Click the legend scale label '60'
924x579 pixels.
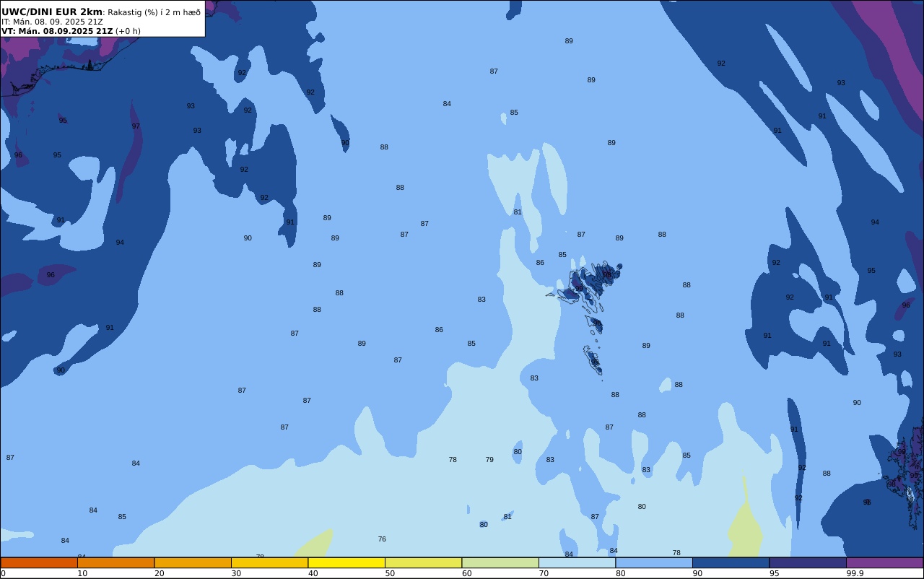pyautogui.click(x=466, y=573)
